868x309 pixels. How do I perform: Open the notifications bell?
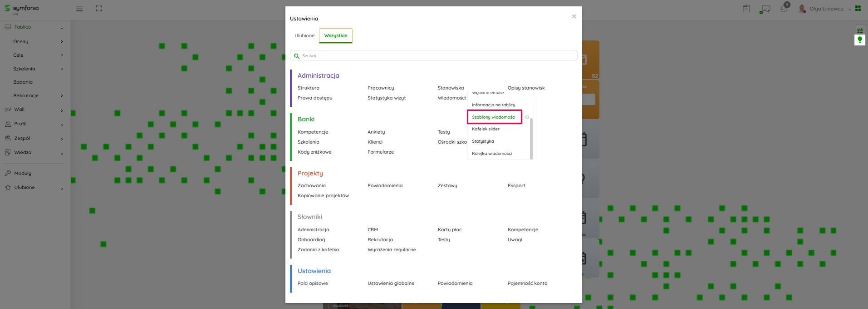coord(784,9)
